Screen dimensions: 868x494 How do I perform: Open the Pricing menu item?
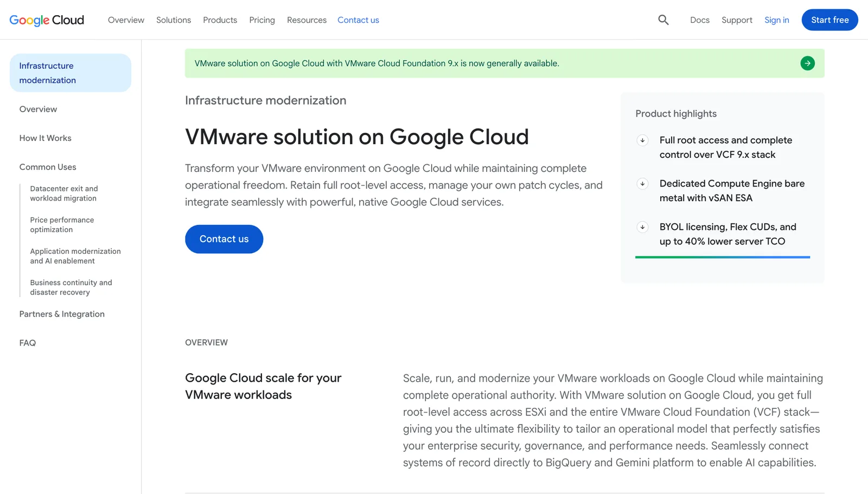(x=262, y=20)
